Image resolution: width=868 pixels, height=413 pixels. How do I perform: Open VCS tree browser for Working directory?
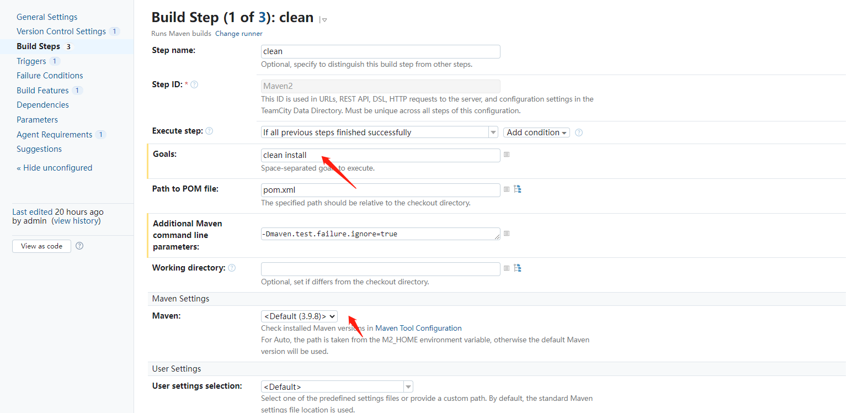click(518, 268)
